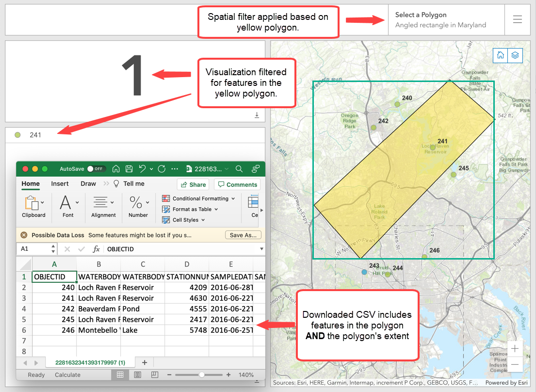Open the map Layers icon

(515, 55)
